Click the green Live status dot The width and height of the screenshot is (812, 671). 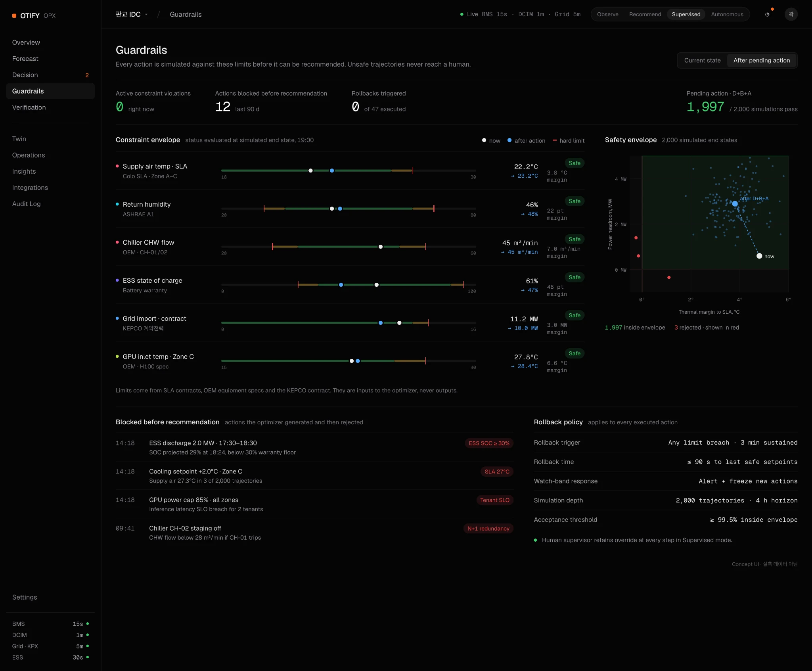(x=462, y=14)
